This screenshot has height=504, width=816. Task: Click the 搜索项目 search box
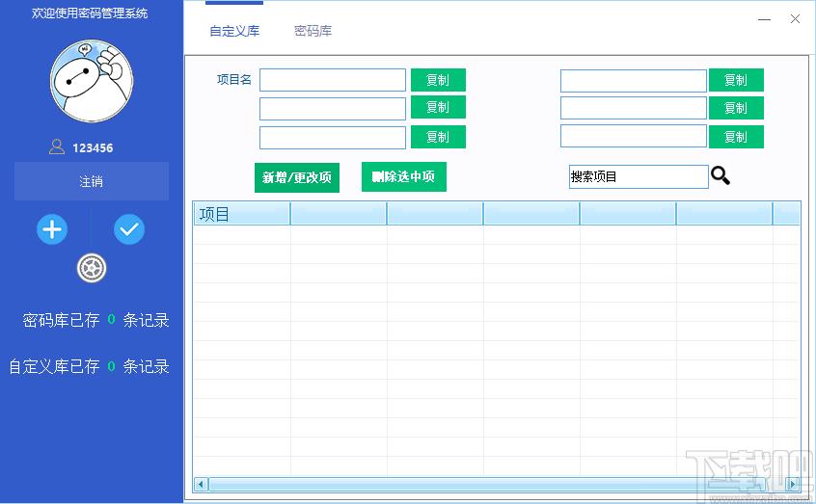[x=639, y=177]
